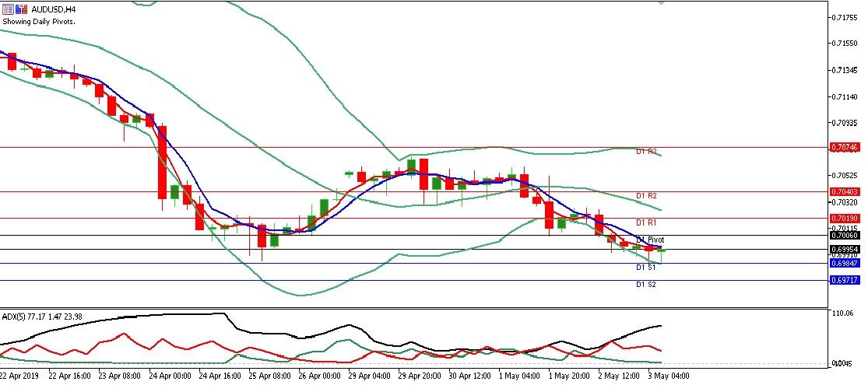Click the 0.70525 price scale value
Viewport: 868px width, 385px height.
click(x=845, y=176)
